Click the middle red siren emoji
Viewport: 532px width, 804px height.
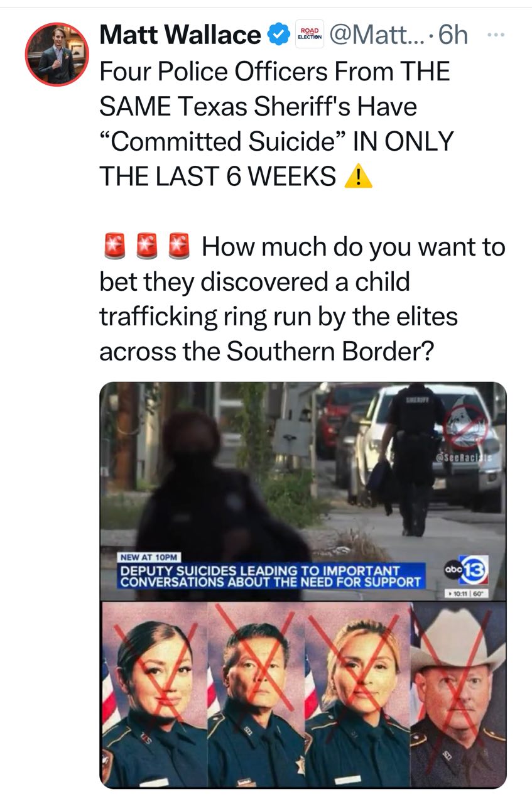pos(146,247)
